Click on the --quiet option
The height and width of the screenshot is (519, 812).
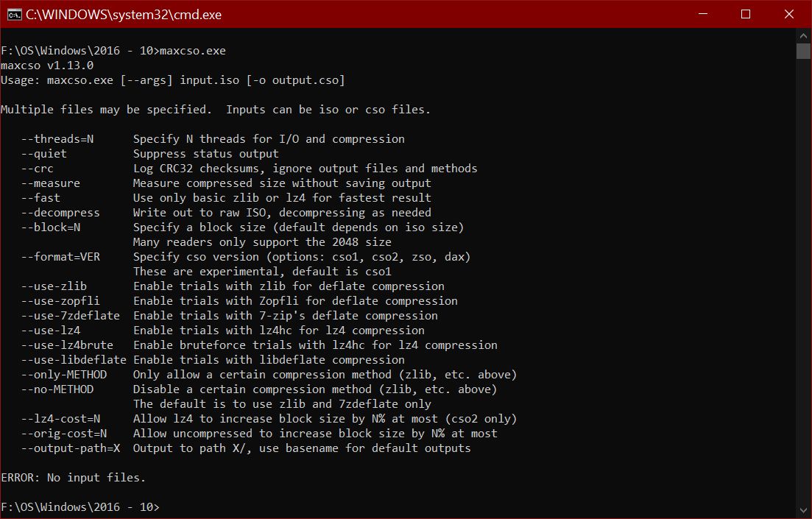coord(44,154)
